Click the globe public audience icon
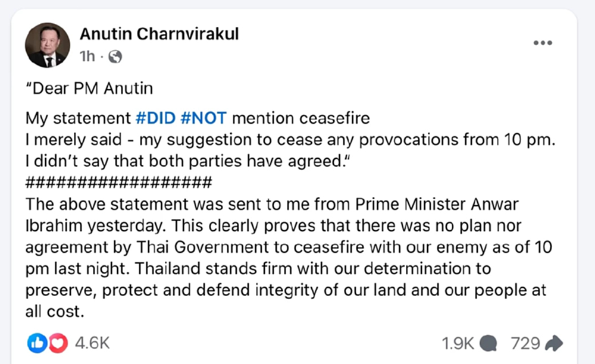 116,57
